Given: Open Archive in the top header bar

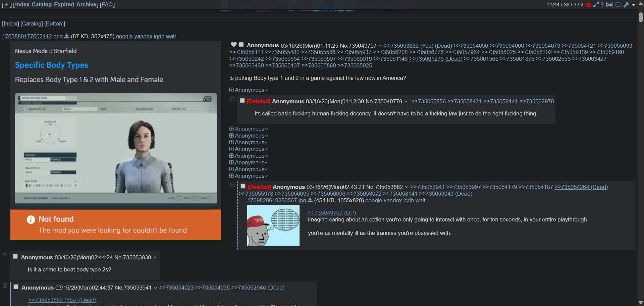Looking at the screenshot, I should pos(87,5).
